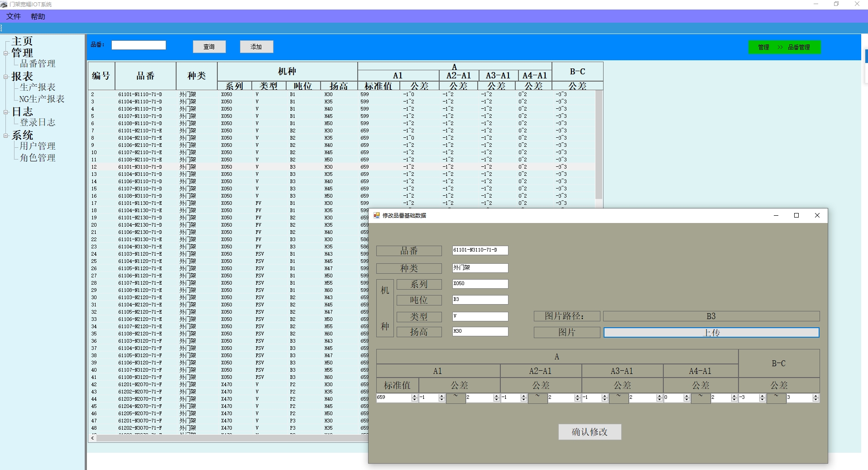This screenshot has height=470, width=868.
Task: Select table row 48 品番 61202-N3070-71-F
Action: click(140, 428)
